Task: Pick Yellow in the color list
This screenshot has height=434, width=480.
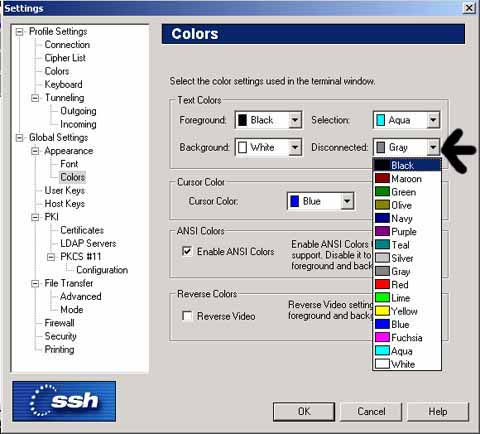Action: point(407,311)
